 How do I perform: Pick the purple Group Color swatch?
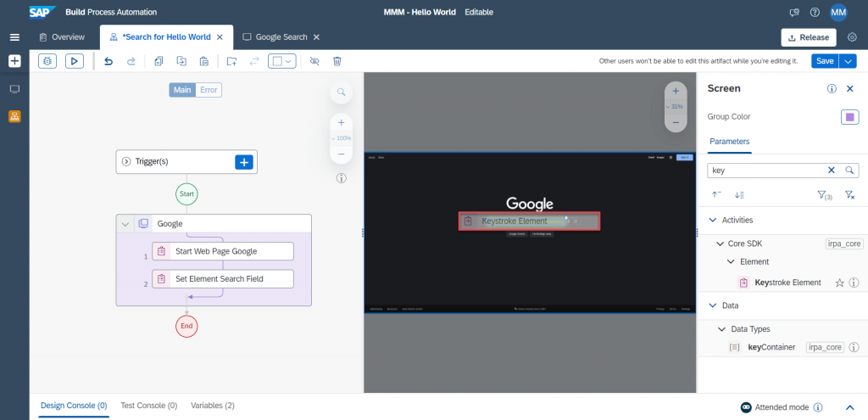(x=849, y=117)
